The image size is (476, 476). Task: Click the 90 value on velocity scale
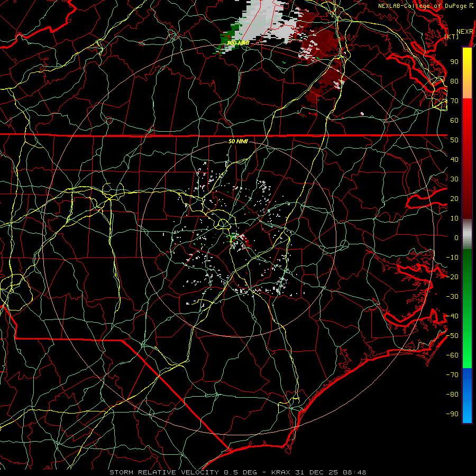tap(454, 62)
